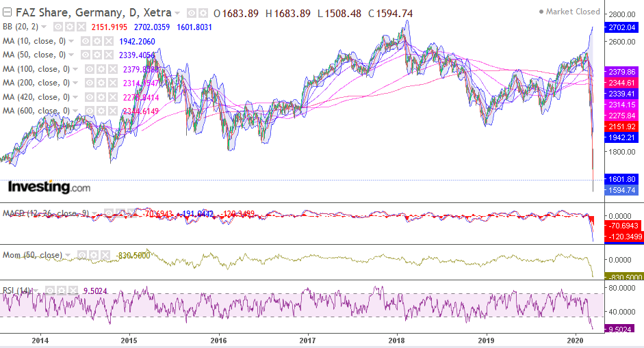
Task: Toggle visibility eye of FAZ Share series
Action: tap(192, 14)
